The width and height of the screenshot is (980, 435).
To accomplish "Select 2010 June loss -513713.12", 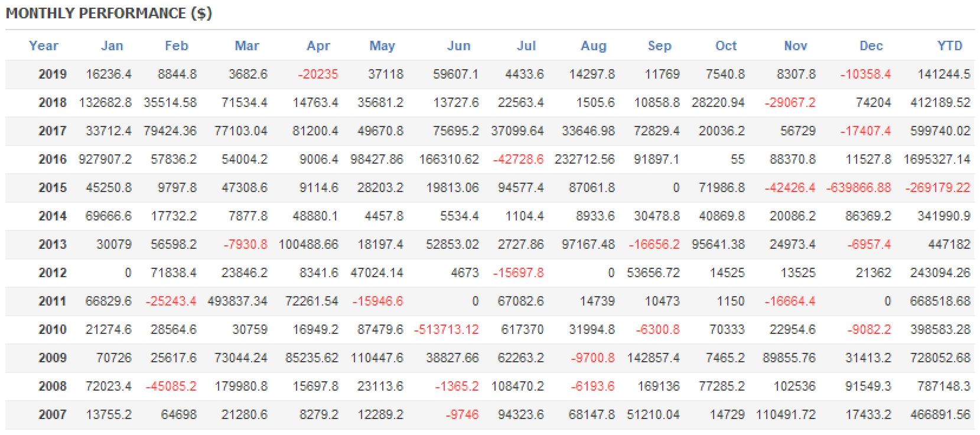I will point(446,330).
